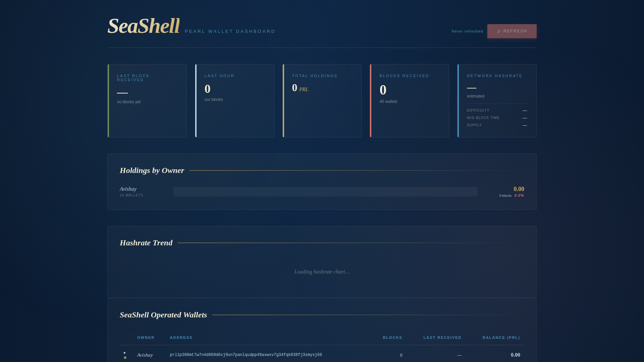Click the Never refreshed status text
This screenshot has height=362, width=644.
(467, 31)
